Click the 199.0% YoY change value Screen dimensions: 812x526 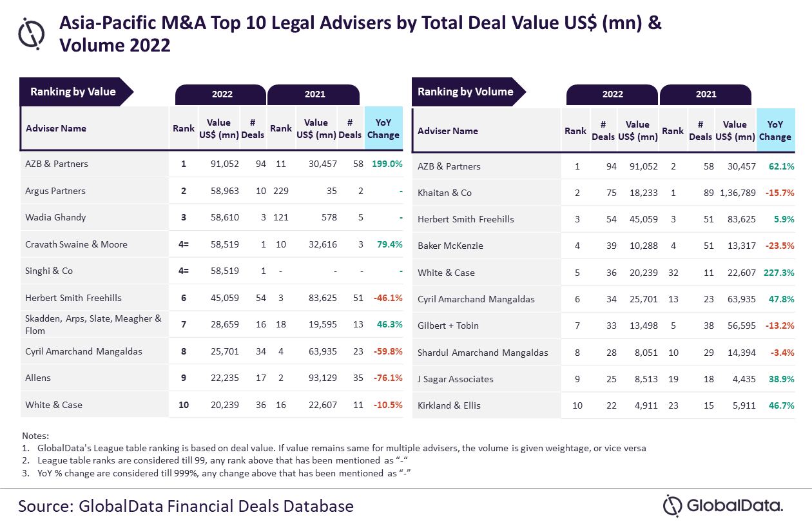pos(387,164)
